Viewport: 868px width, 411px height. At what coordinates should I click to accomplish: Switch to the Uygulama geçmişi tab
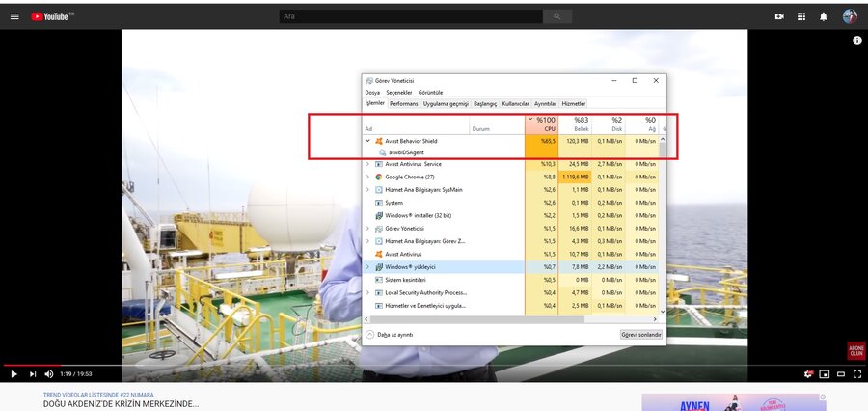pos(447,103)
